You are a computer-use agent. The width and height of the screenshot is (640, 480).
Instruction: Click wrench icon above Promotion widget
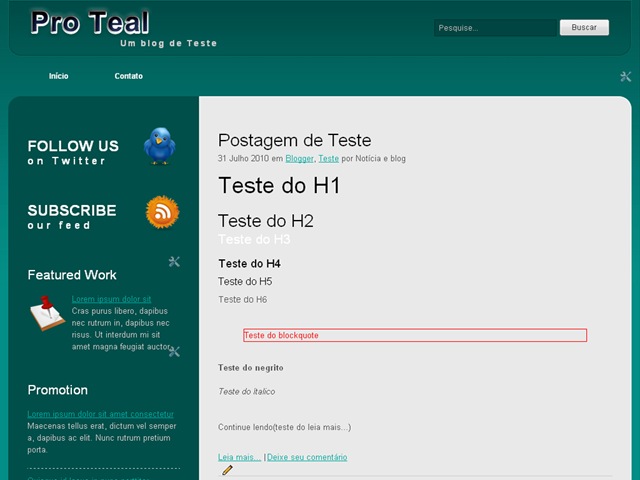174,351
